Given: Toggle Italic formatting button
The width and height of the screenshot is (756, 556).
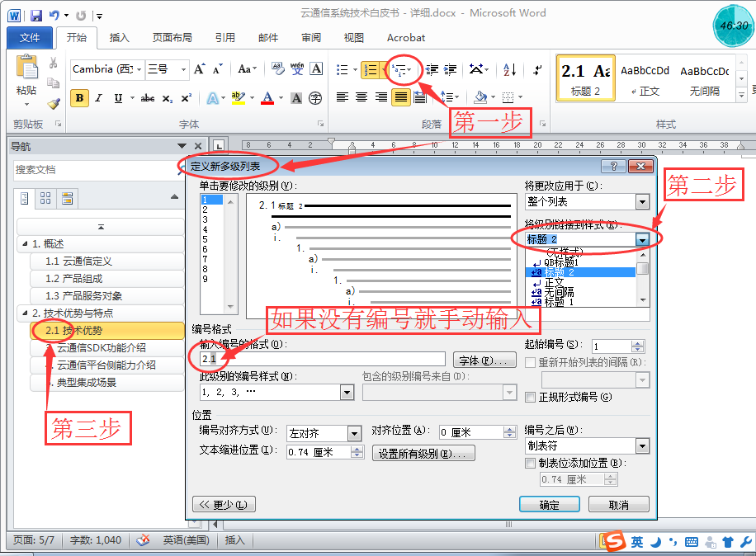Looking at the screenshot, I should coord(98,98).
